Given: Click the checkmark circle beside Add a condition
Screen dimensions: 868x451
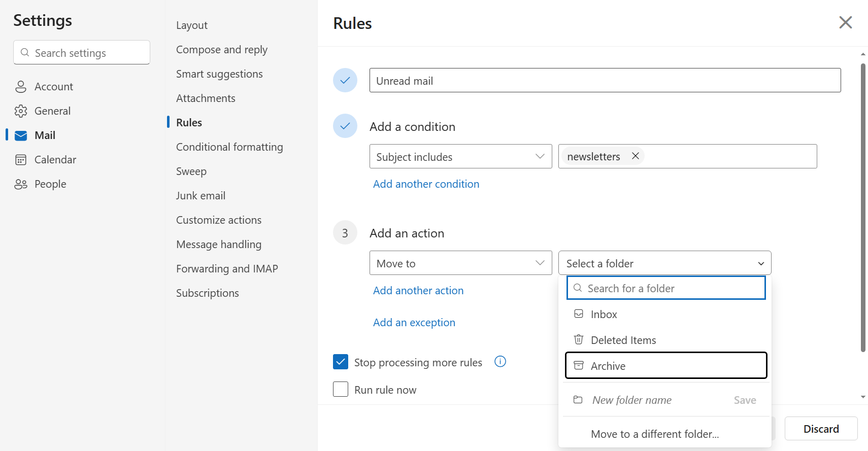Looking at the screenshot, I should tap(345, 126).
